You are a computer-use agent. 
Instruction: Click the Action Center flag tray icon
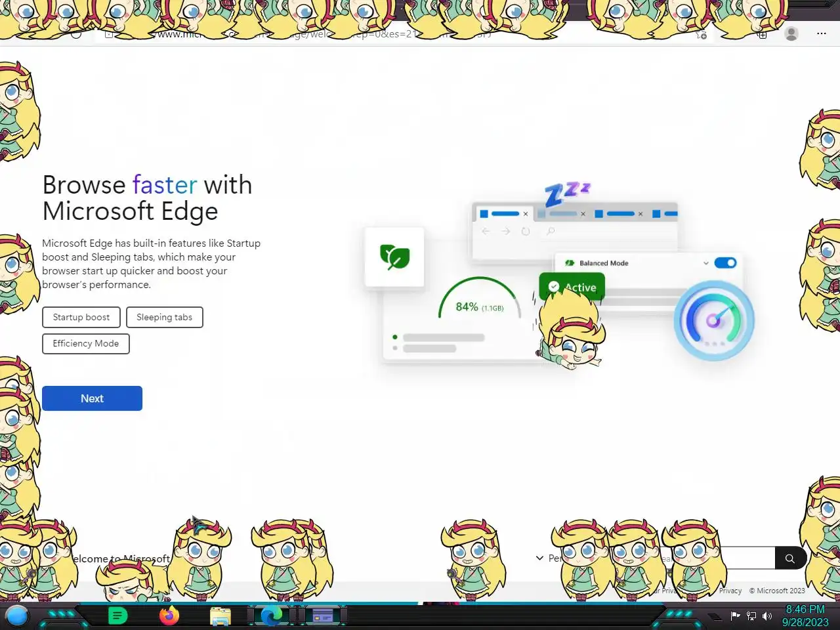[735, 616]
